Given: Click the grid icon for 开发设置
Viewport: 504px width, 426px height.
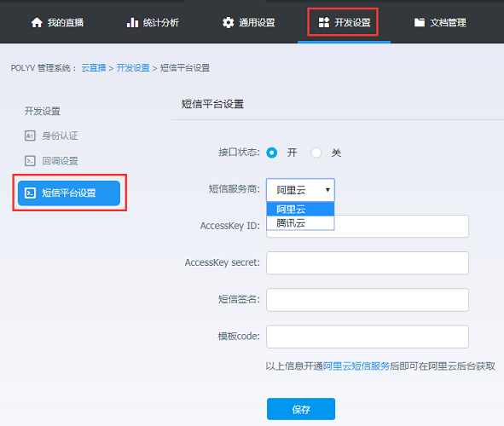Looking at the screenshot, I should click(x=324, y=22).
